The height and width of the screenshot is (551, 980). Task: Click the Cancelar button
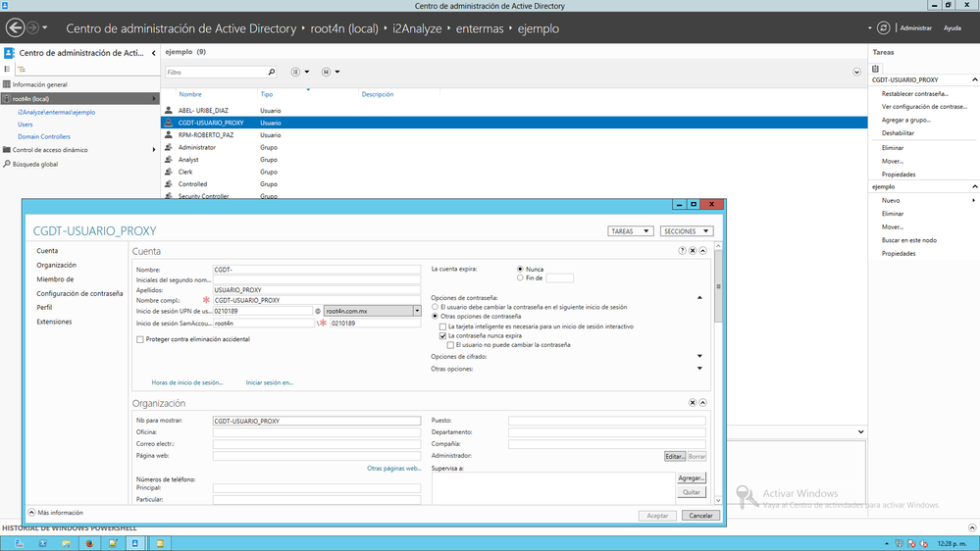click(x=699, y=516)
